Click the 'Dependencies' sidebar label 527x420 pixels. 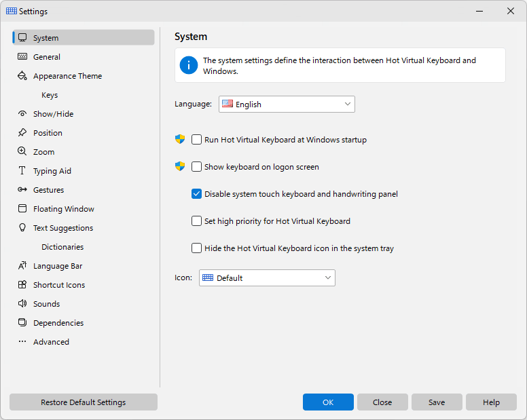coord(58,323)
